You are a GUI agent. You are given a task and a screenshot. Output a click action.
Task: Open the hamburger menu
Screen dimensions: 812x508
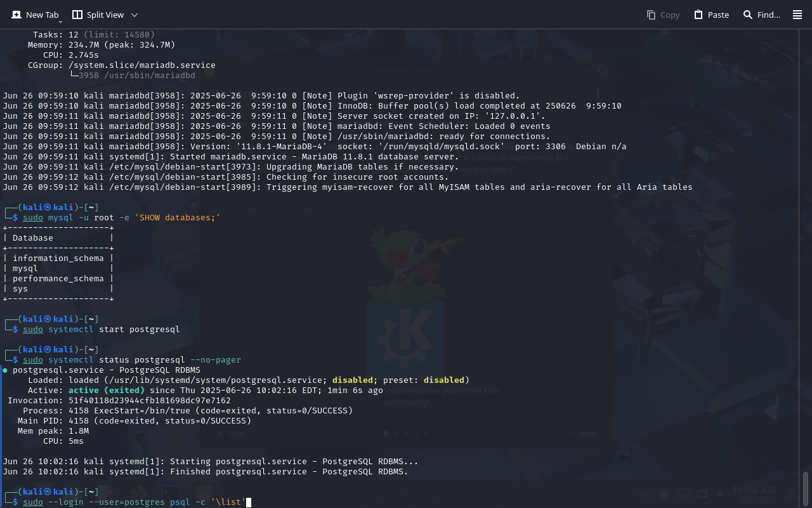797,15
